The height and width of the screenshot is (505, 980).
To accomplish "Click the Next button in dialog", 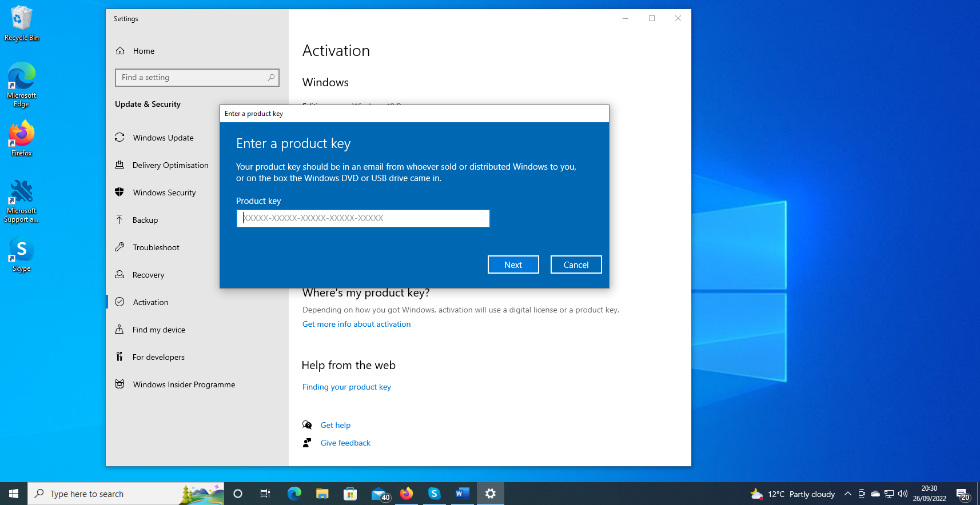I will (513, 264).
